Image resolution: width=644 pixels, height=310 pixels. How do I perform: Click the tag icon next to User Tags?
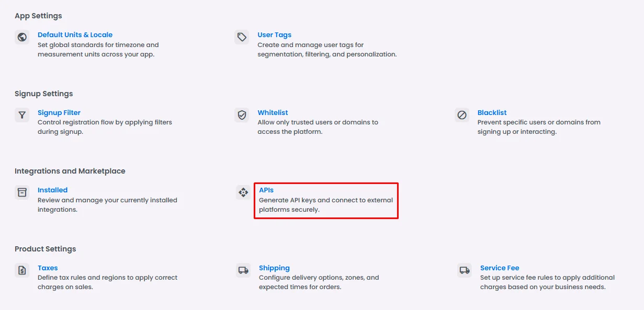pyautogui.click(x=242, y=37)
